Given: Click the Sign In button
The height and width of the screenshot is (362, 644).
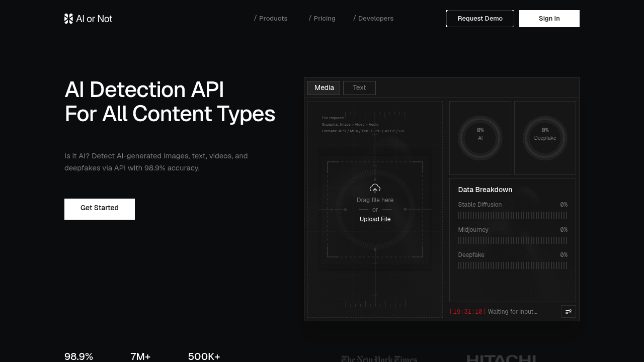Looking at the screenshot, I should [549, 19].
